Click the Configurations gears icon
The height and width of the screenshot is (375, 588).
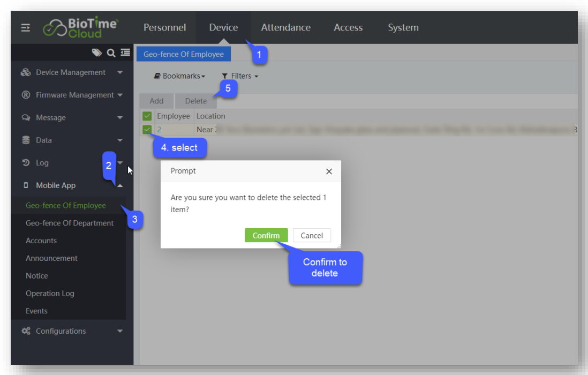26,331
